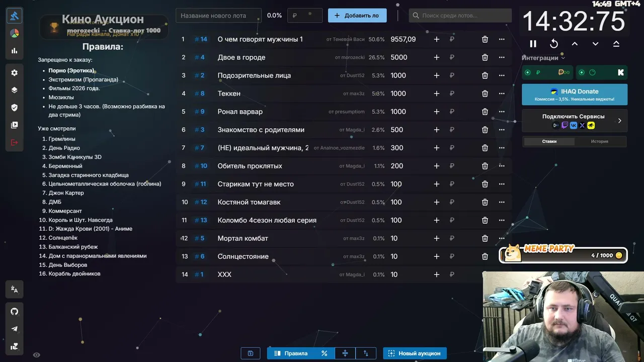Switch to the Ставки tab
644x362 pixels.
point(549,141)
